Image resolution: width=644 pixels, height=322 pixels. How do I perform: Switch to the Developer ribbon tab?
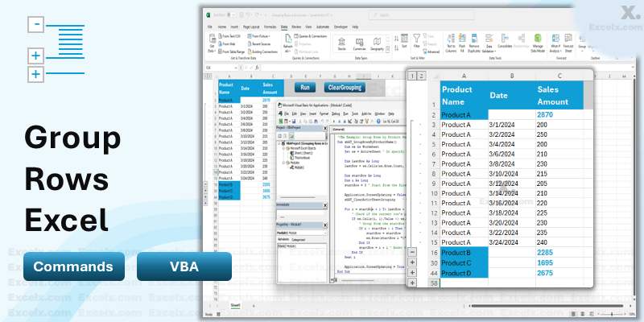tap(341, 27)
